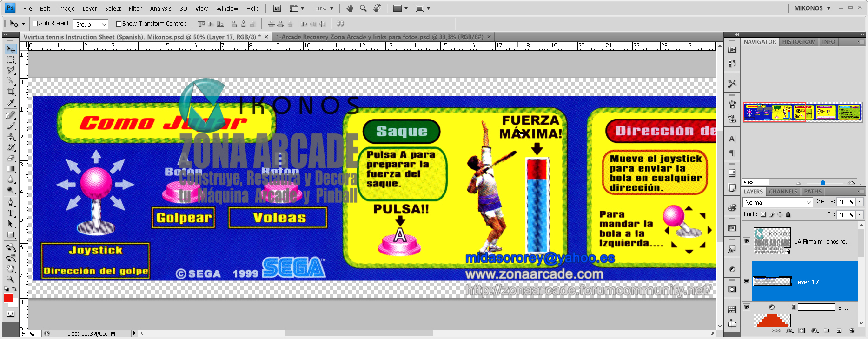The height and width of the screenshot is (339, 868).
Task: Click the Navigator zoom percentage field
Action: (755, 182)
